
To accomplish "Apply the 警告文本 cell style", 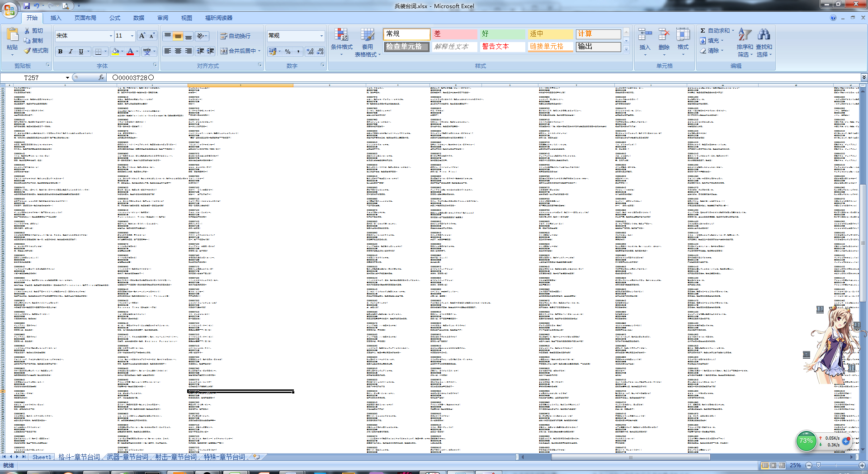I will (x=502, y=47).
